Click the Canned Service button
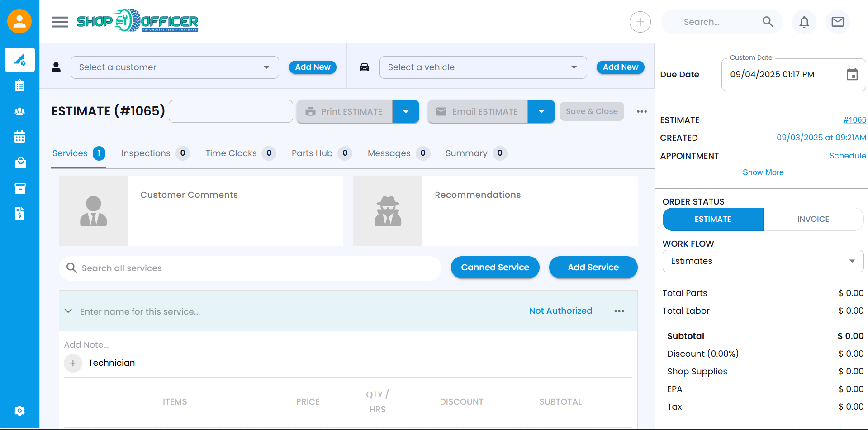868x430 pixels. (495, 268)
